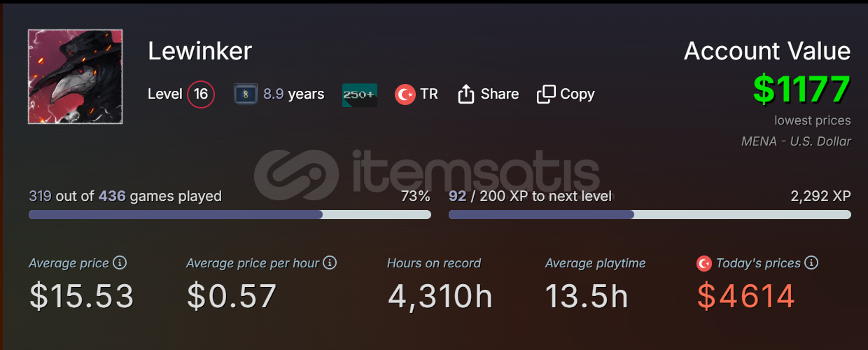The image size is (868, 350).
Task: Click the info icon beside Today's prices
Action: tap(811, 263)
